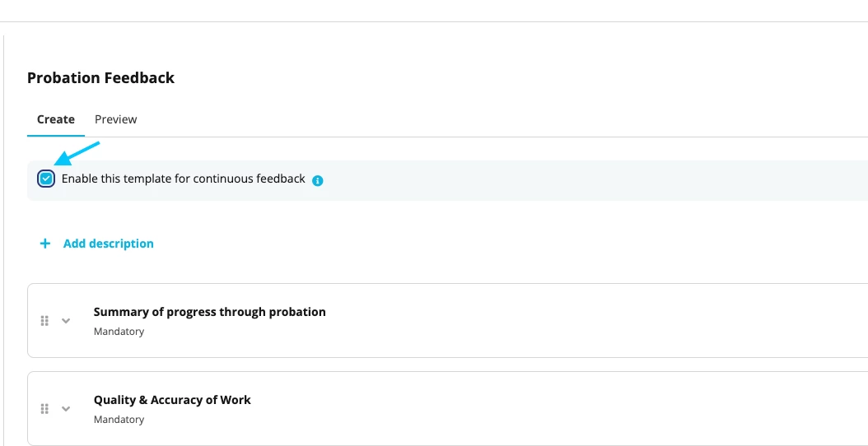Viewport: 868px width, 446px height.
Task: Open the Summary of progress through probation title
Action: pyautogui.click(x=210, y=312)
